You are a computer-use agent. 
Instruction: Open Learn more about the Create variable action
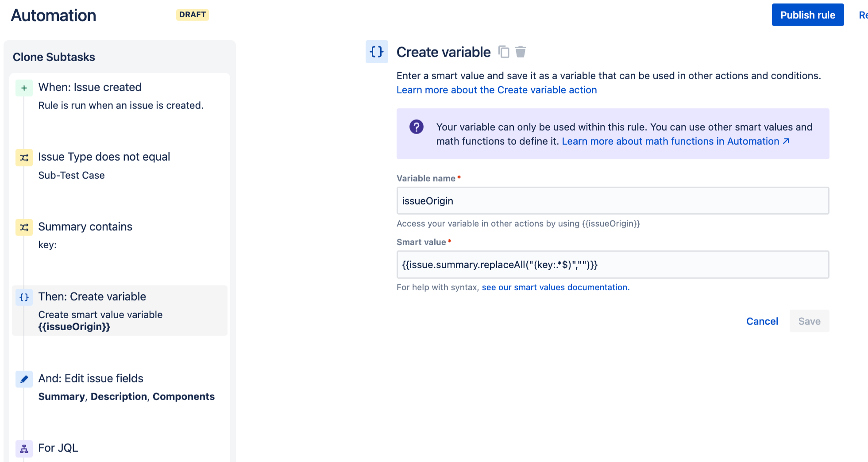click(x=497, y=90)
